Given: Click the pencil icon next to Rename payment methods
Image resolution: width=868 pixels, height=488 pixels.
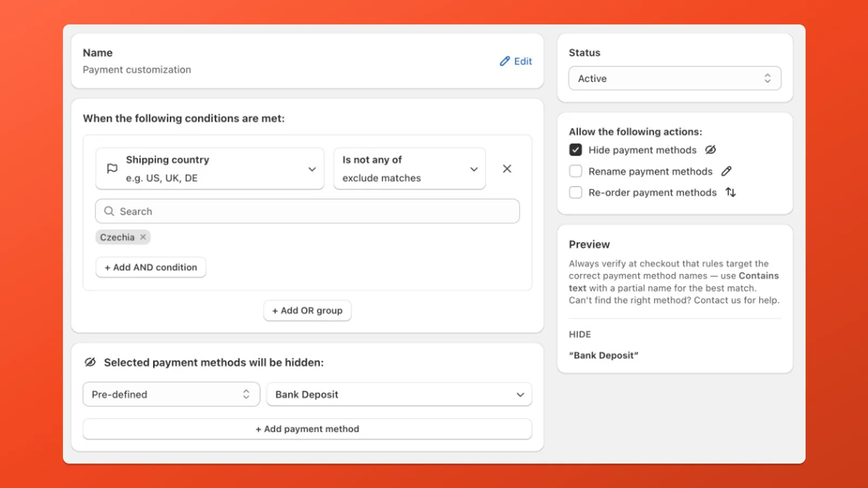Looking at the screenshot, I should click(726, 171).
